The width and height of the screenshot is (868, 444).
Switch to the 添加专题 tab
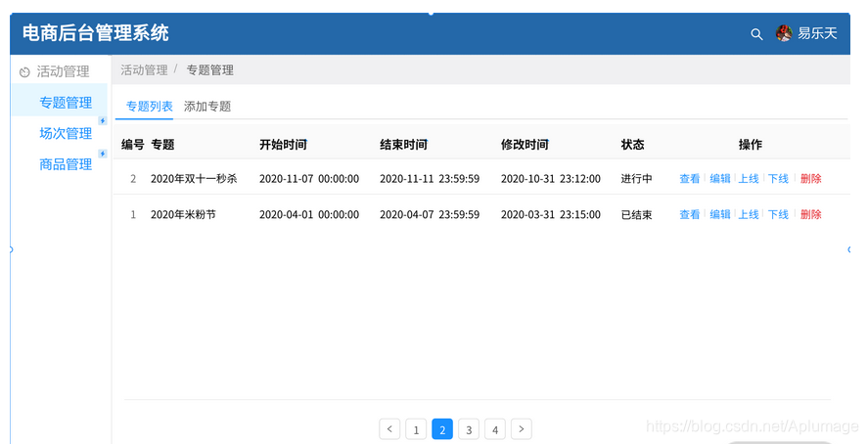tap(207, 107)
